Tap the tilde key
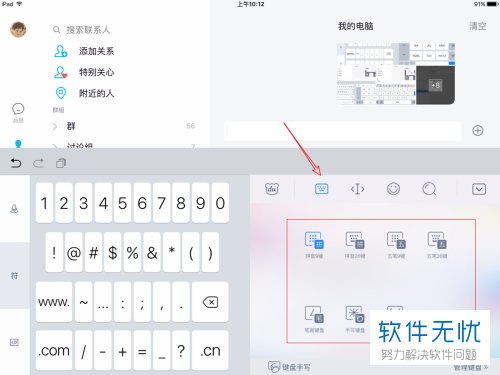The width and height of the screenshot is (500, 375). (x=83, y=302)
